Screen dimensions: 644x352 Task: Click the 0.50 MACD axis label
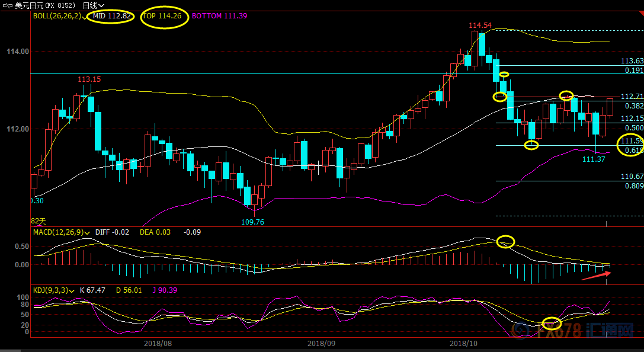[x=22, y=247]
